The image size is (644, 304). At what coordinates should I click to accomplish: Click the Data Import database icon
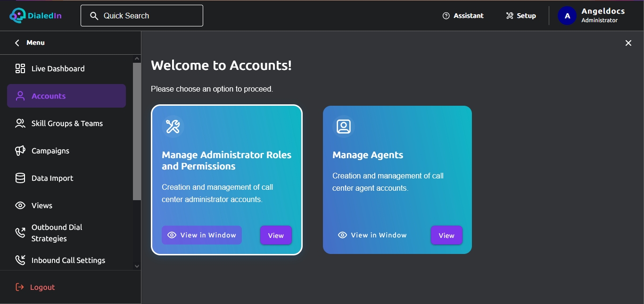pos(20,178)
